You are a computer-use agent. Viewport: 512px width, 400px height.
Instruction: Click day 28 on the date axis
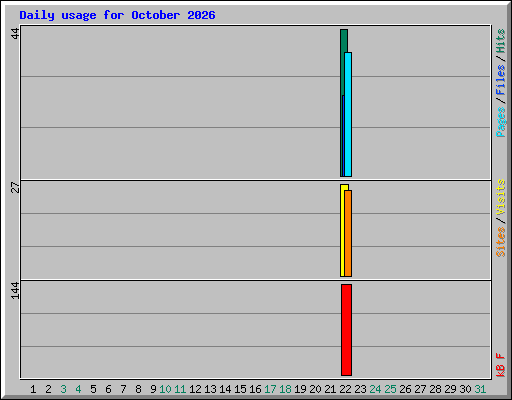point(435,389)
